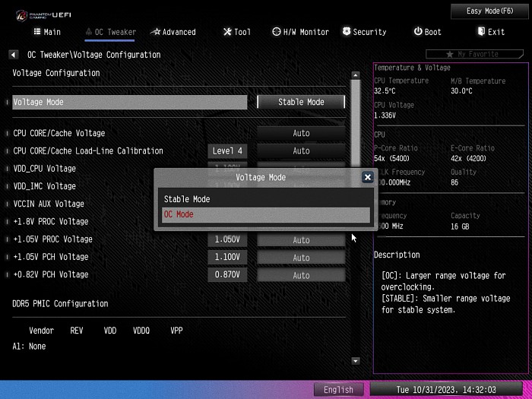Select the +1.05V PROC Voltage label
Viewport: 532px width, 399px height.
tap(52, 239)
